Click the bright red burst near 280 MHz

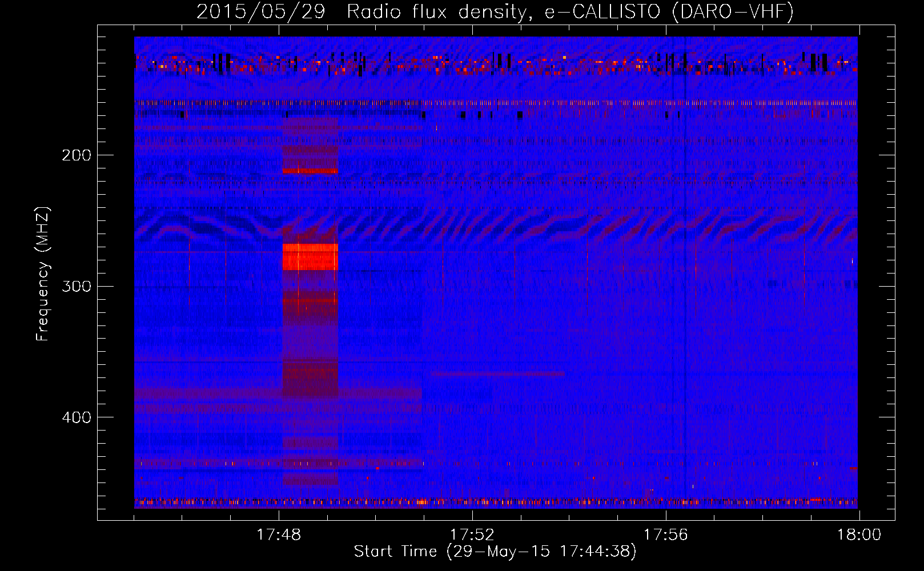(x=310, y=257)
